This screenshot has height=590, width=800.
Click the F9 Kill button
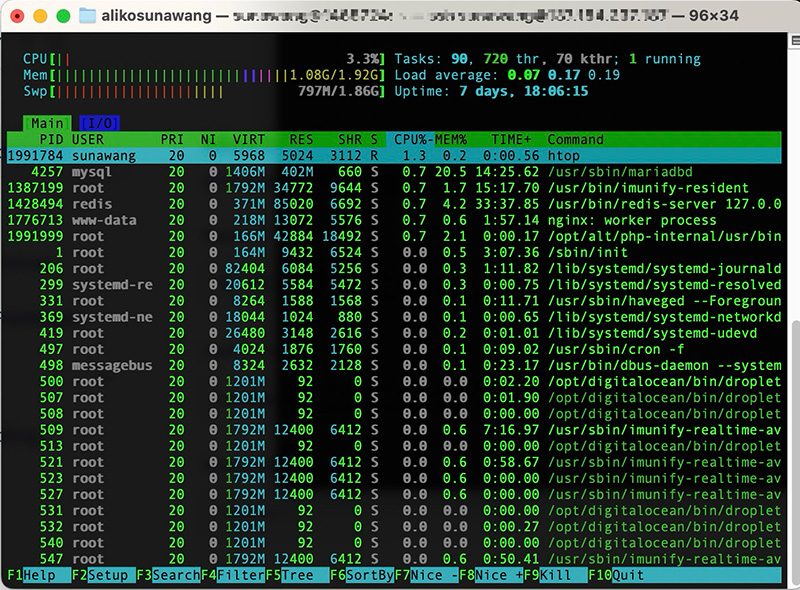(556, 575)
